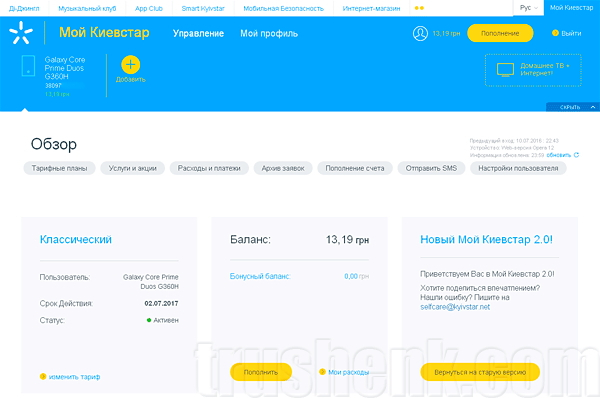Open App Club top link
This screenshot has height=398, width=600.
(149, 8)
